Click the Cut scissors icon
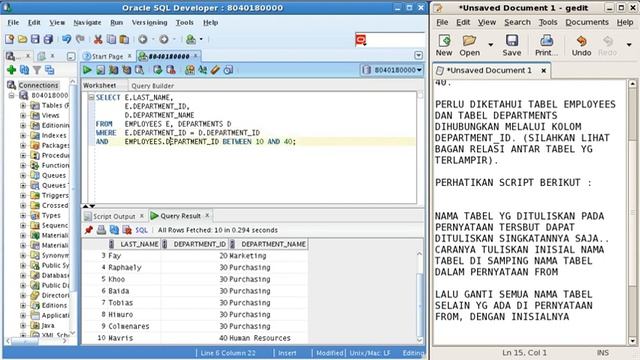Viewport: 640px width, 360px height. 98,39
